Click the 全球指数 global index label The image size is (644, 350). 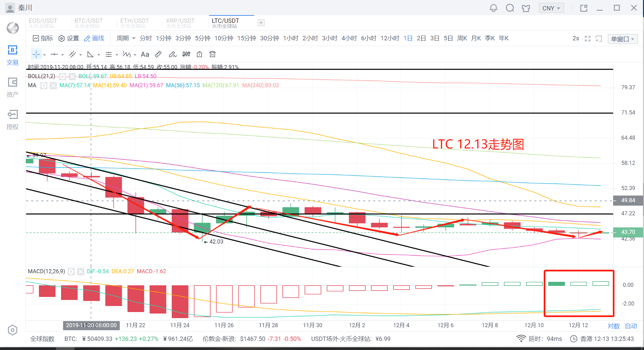pos(42,339)
